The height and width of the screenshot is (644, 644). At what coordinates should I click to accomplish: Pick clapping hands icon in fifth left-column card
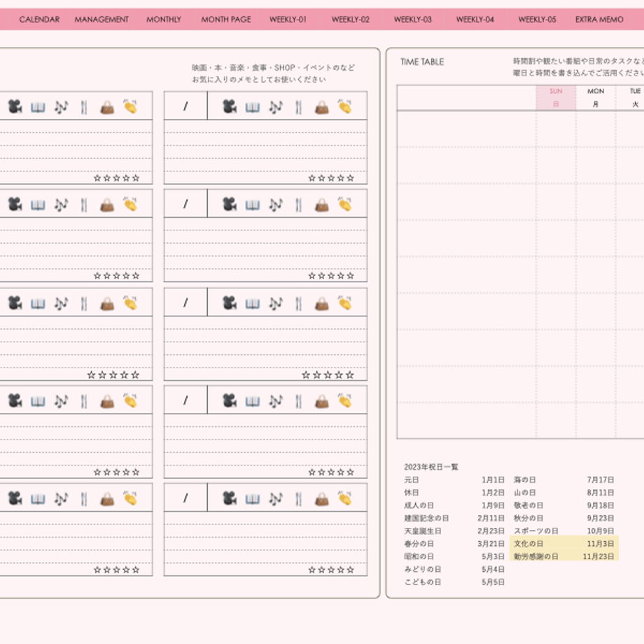[x=130, y=498]
